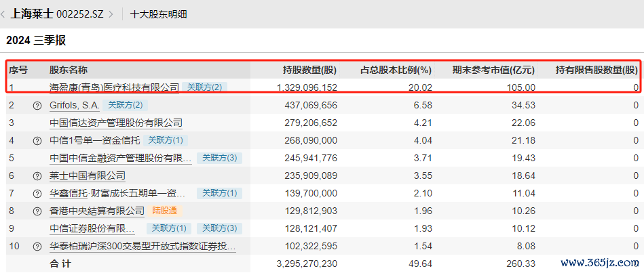644x273 pixels.
Task: Click 关联方(1) tag on 华鑫信托 row
Action: 220,193
